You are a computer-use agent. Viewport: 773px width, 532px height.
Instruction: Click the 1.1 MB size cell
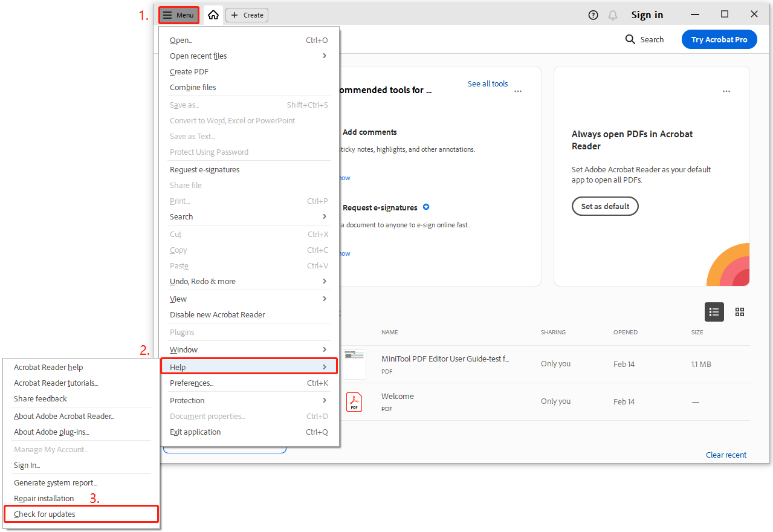(x=701, y=364)
